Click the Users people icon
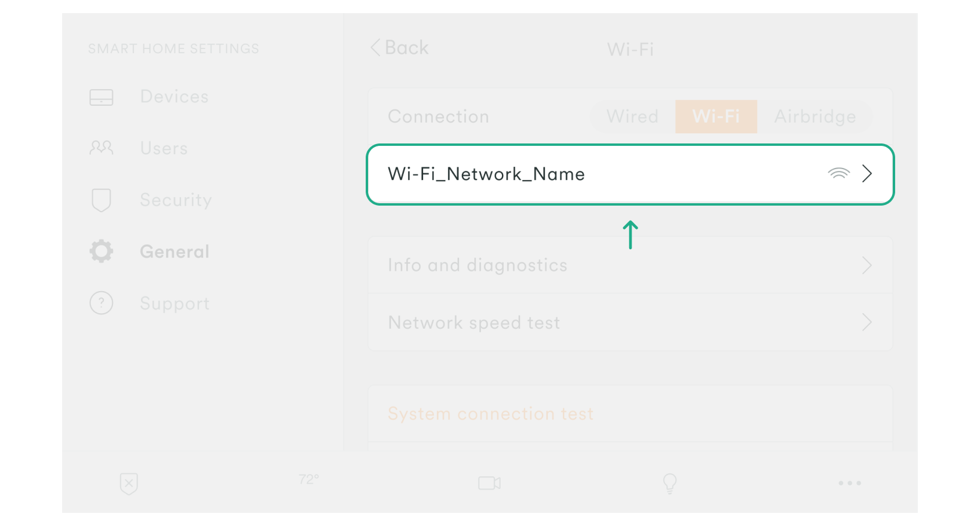Screen dimensions: 980x526 point(101,148)
